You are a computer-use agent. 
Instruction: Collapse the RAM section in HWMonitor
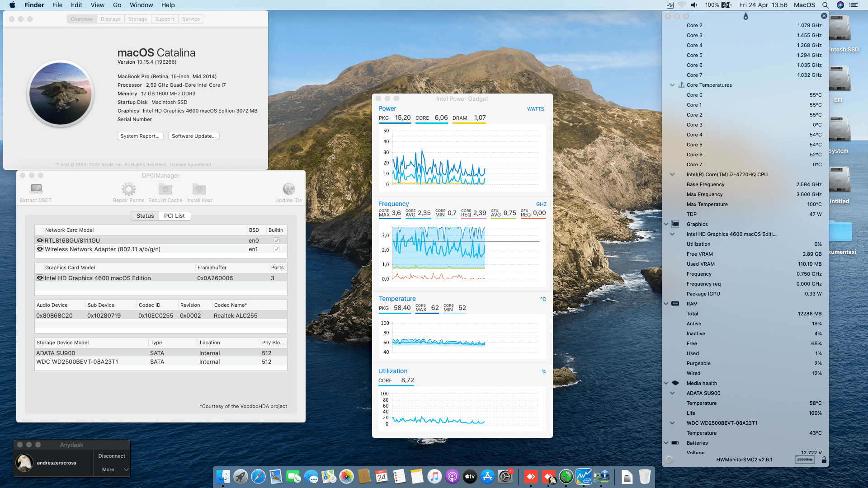point(666,304)
